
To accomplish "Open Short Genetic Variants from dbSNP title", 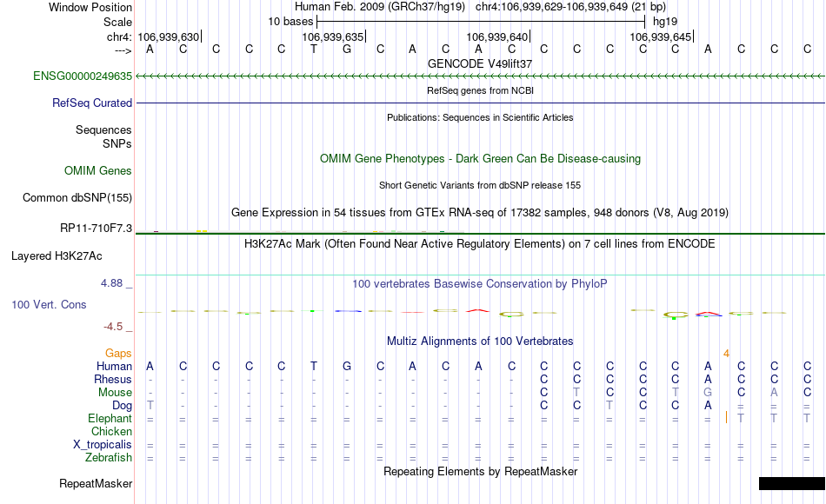I will 480,185.
